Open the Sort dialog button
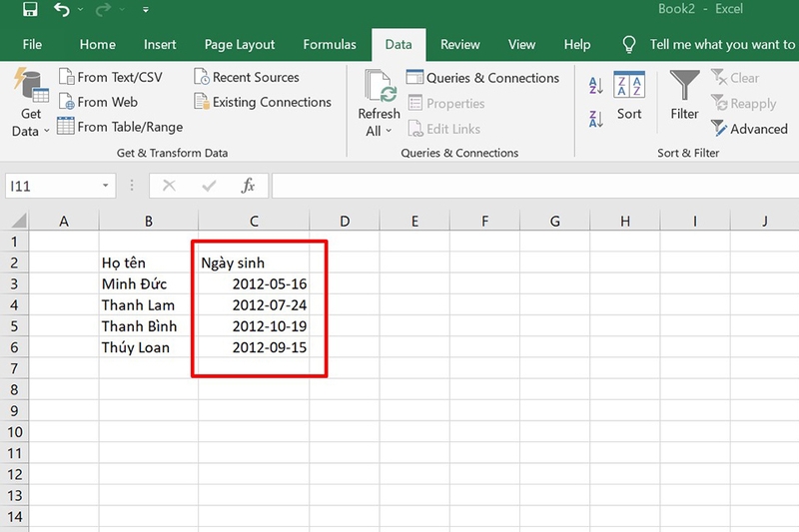Image resolution: width=799 pixels, height=532 pixels. (x=629, y=95)
